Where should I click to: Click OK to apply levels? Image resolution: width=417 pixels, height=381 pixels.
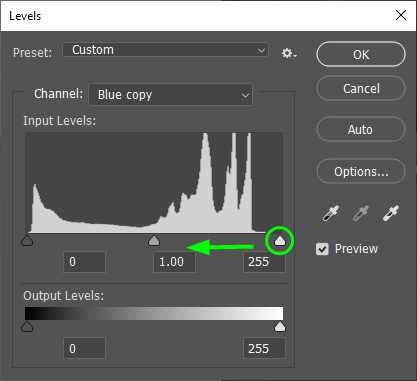point(361,54)
